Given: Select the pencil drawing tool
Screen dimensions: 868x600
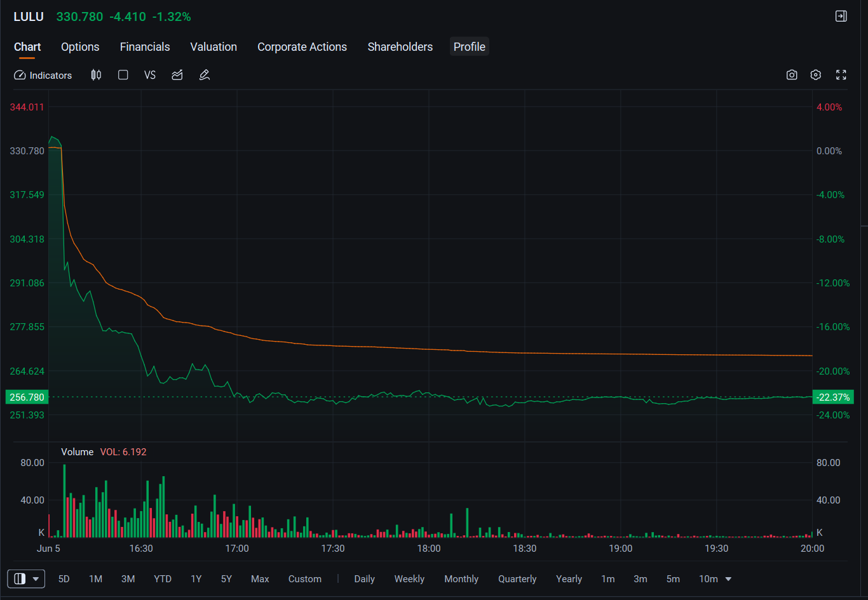Looking at the screenshot, I should (205, 75).
